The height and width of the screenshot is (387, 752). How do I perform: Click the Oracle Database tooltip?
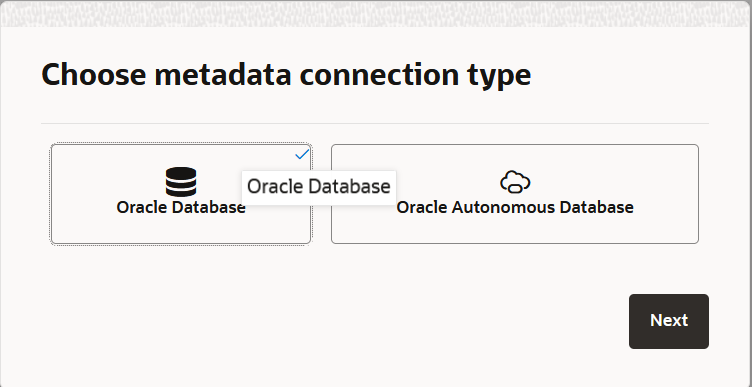(x=319, y=187)
